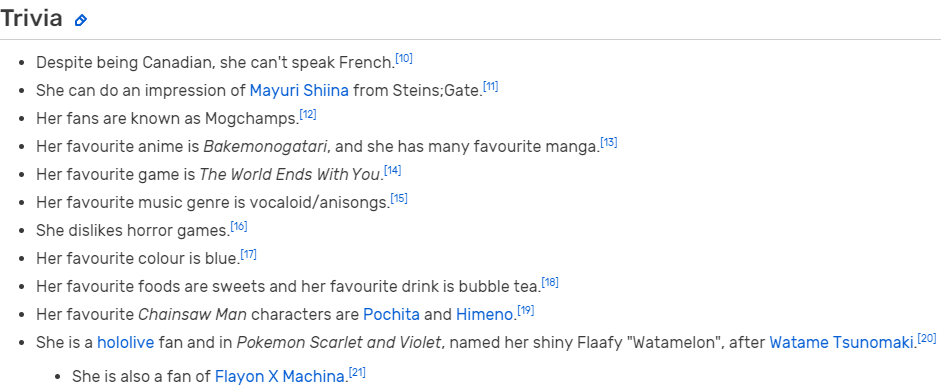
Task: Click the Trivia section heading
Action: (31, 19)
